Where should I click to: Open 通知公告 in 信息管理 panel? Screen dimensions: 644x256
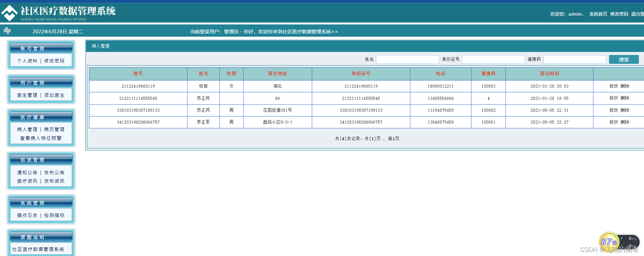pos(27,172)
